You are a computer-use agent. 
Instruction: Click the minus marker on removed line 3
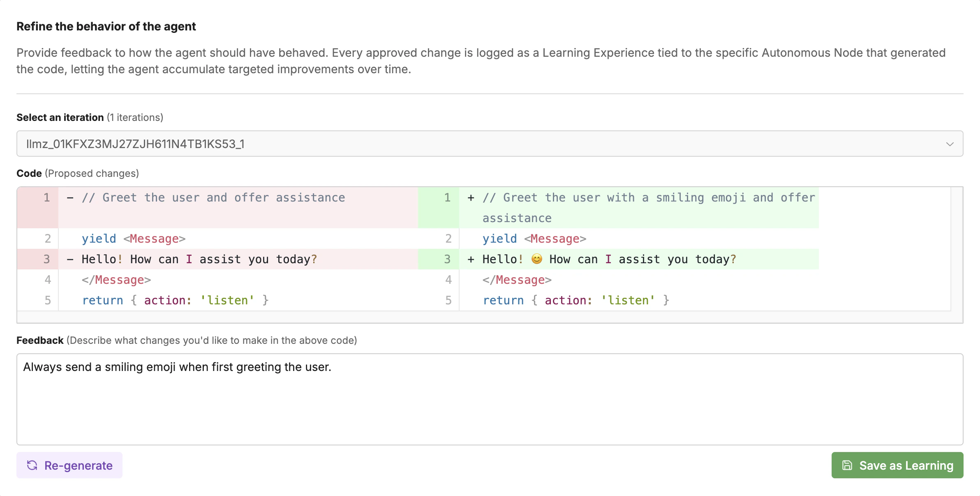tap(70, 260)
